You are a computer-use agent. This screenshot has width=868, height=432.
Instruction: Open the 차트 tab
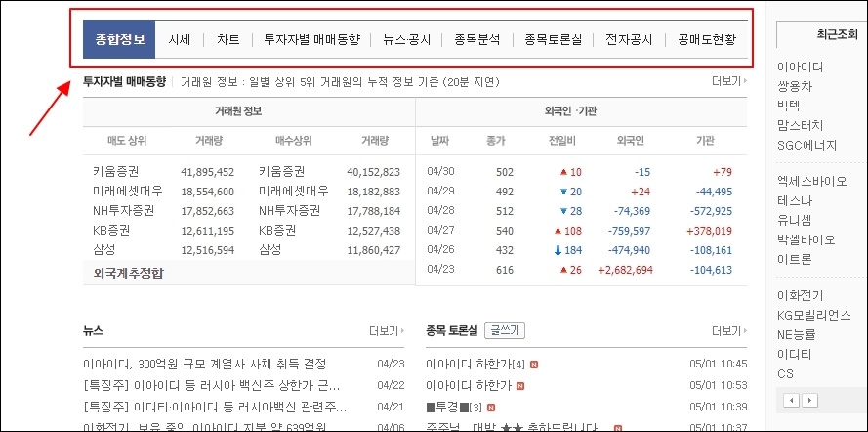228,39
